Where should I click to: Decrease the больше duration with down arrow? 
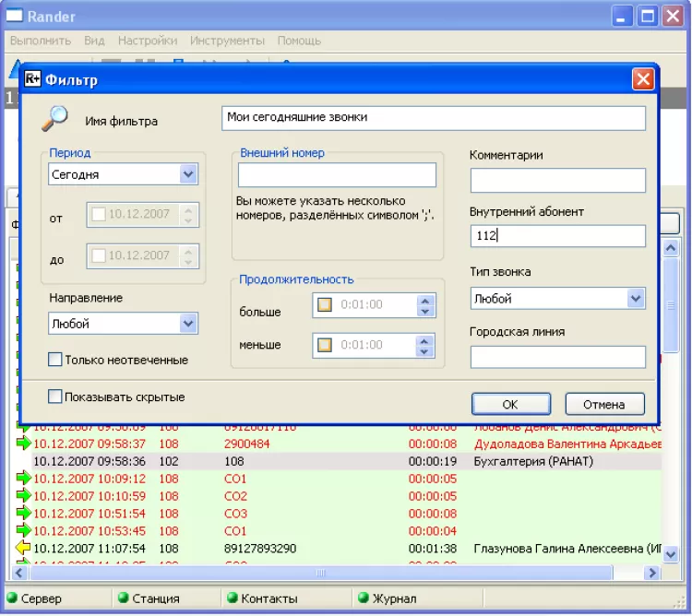coord(425,311)
